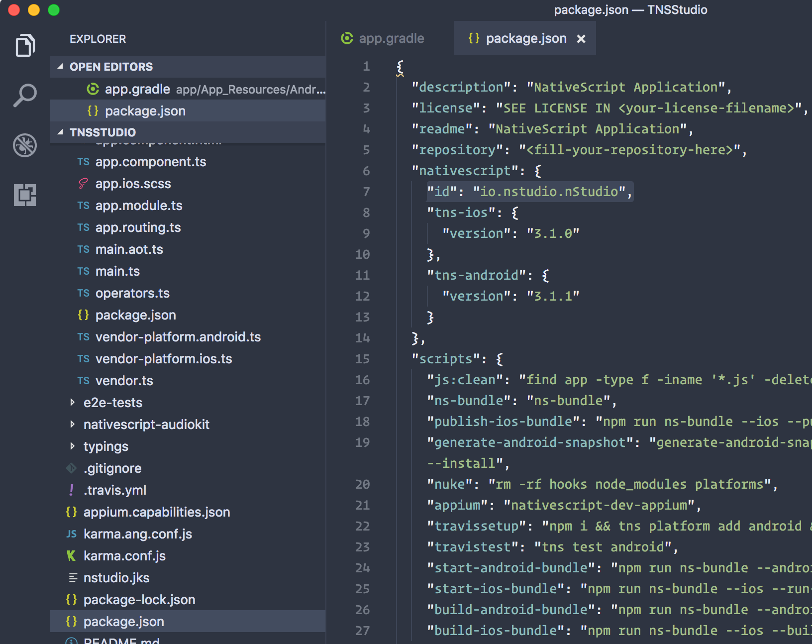Click the JS icon beside karma.ang.conf.js
Screen dimensions: 812x644
pos(71,534)
